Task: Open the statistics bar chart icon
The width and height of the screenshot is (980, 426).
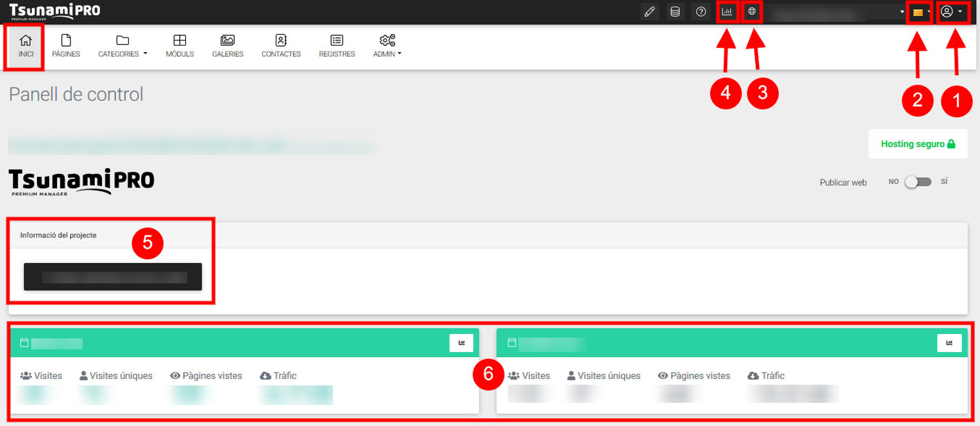Action: (x=727, y=12)
